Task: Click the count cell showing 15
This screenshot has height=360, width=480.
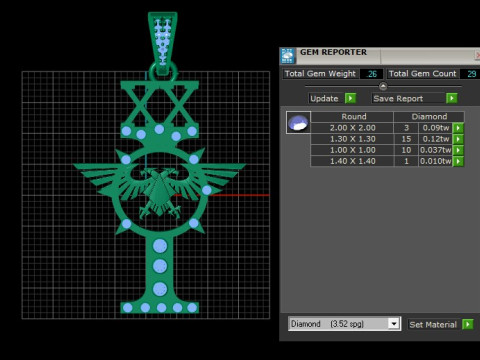Action: point(406,139)
